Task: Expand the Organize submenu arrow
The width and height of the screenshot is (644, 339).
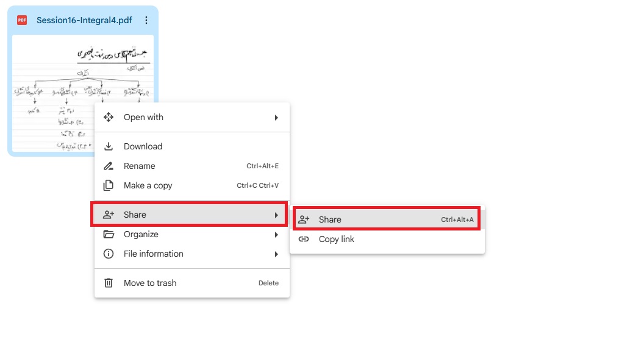Action: 276,234
